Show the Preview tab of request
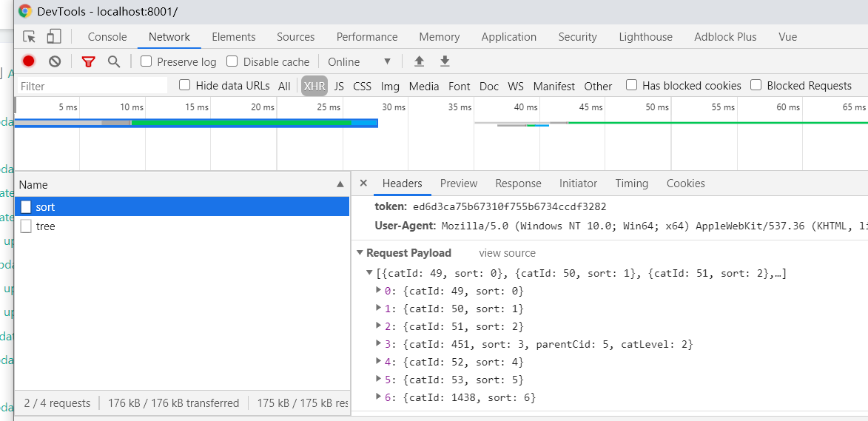Viewport: 868px width, 421px height. coord(458,183)
